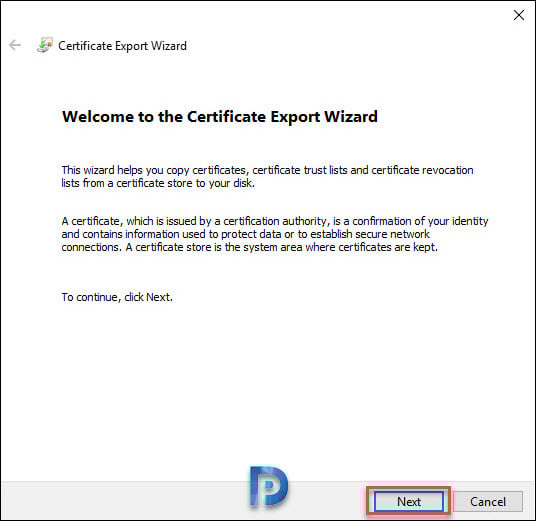Click the 'To continue, click Next.' text
Image resolution: width=536 pixels, height=521 pixels.
[117, 297]
